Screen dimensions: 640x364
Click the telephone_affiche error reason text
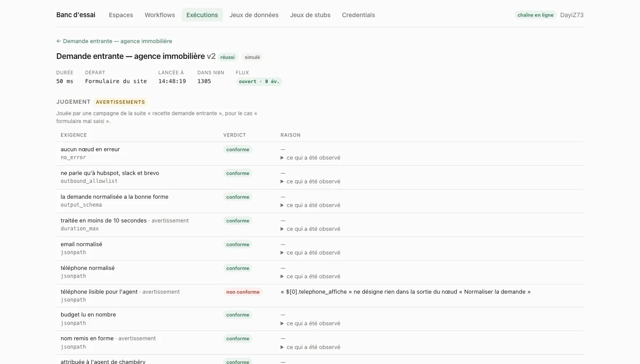pyautogui.click(x=405, y=292)
